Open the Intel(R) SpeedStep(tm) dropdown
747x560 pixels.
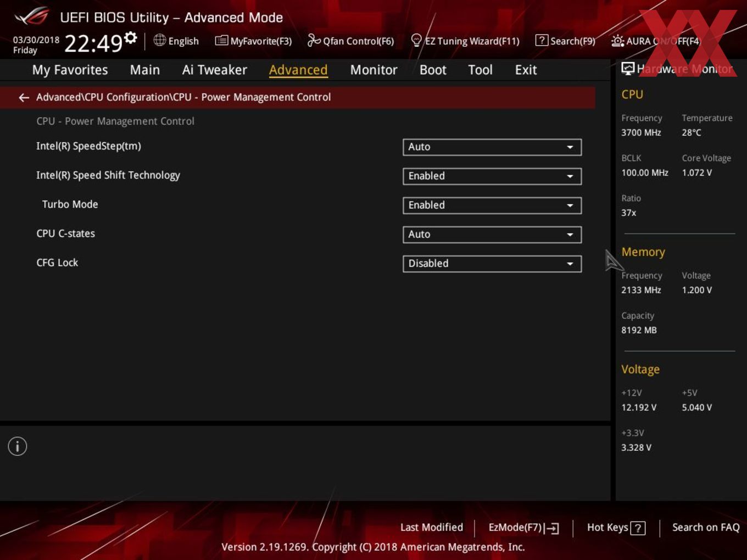pyautogui.click(x=492, y=147)
